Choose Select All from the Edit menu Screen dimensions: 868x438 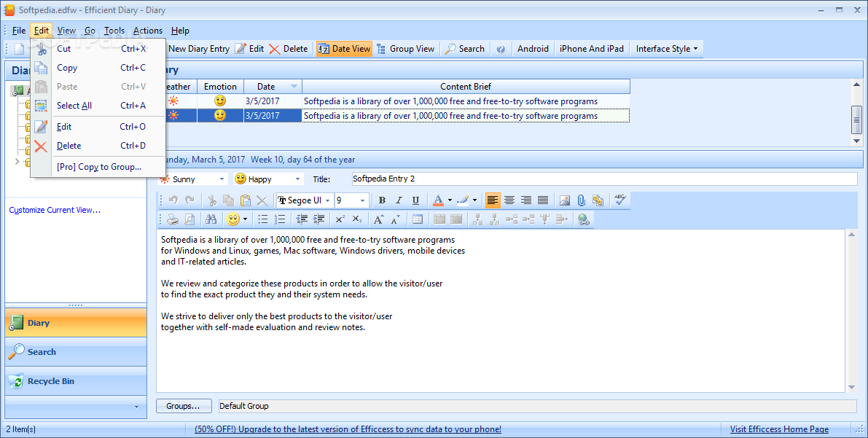[98, 105]
